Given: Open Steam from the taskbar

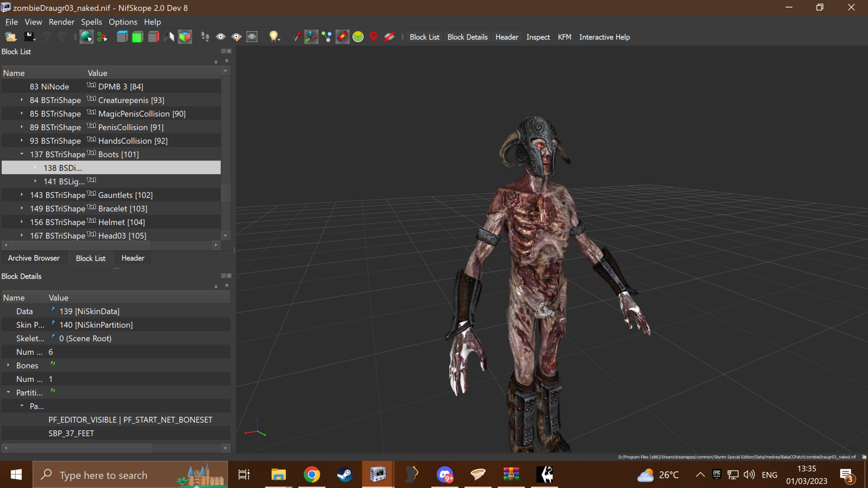Looking at the screenshot, I should tap(344, 474).
